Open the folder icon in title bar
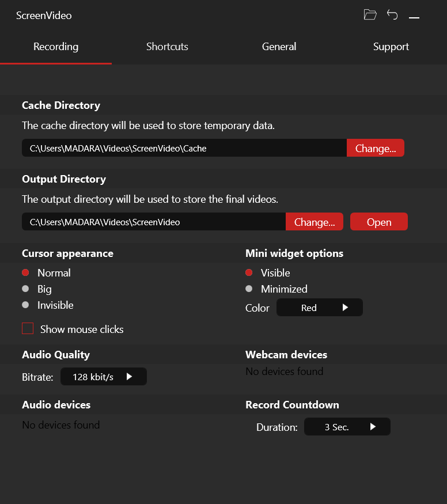The height and width of the screenshot is (504, 447). [x=370, y=14]
